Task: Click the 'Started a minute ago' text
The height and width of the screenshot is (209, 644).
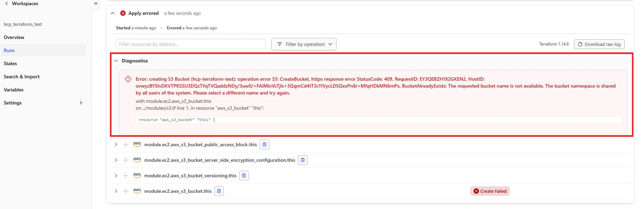Action: pos(136,28)
